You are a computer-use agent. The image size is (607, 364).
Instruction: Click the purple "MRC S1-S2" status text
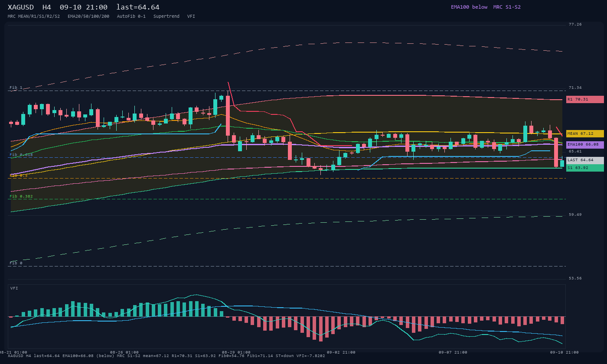[x=507, y=7]
